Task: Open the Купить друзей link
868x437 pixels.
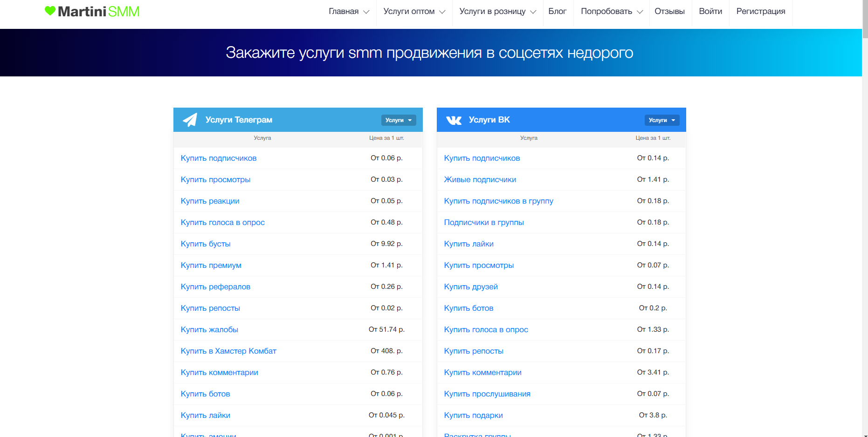Action: coord(471,287)
